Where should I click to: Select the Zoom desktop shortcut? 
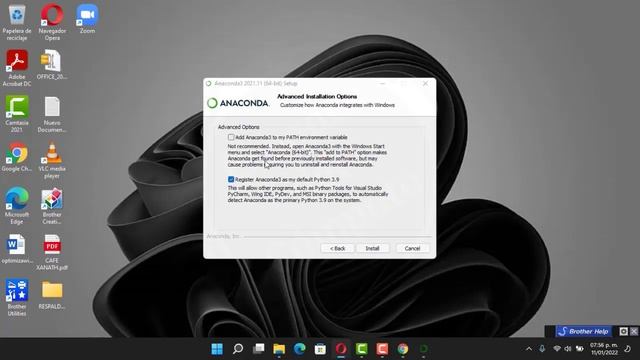pos(87,19)
